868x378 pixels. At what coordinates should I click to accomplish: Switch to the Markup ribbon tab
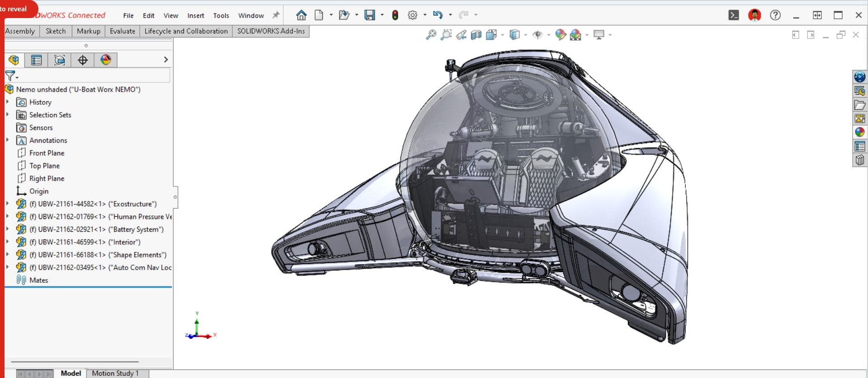89,31
